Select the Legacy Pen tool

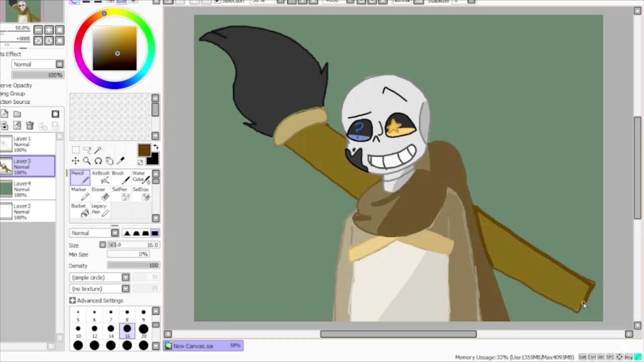pyautogui.click(x=101, y=210)
